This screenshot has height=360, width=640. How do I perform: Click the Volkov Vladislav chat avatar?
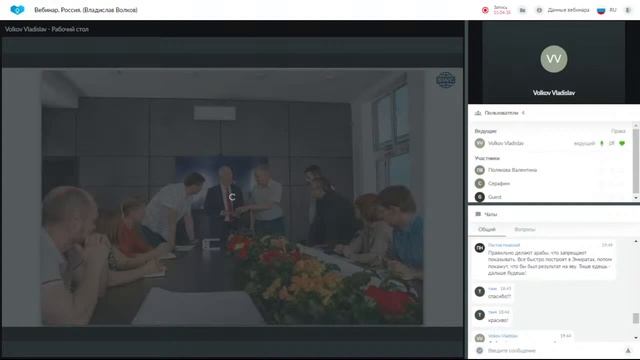click(480, 338)
